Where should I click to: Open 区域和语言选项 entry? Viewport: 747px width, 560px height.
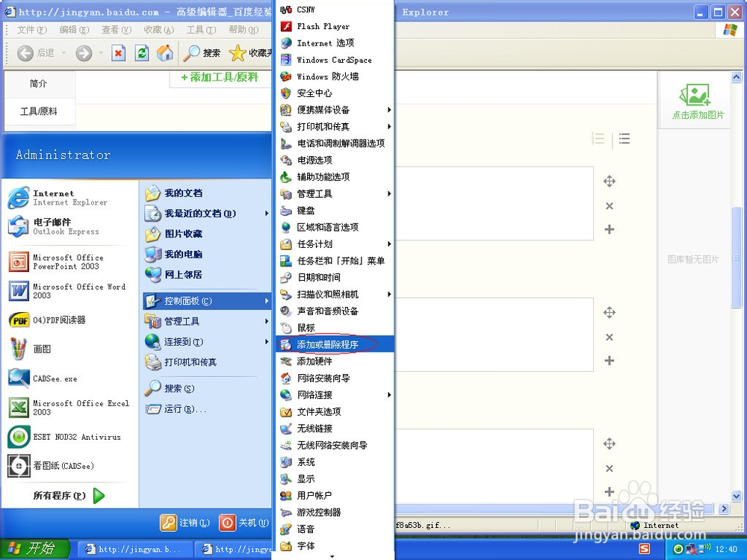coord(335,227)
